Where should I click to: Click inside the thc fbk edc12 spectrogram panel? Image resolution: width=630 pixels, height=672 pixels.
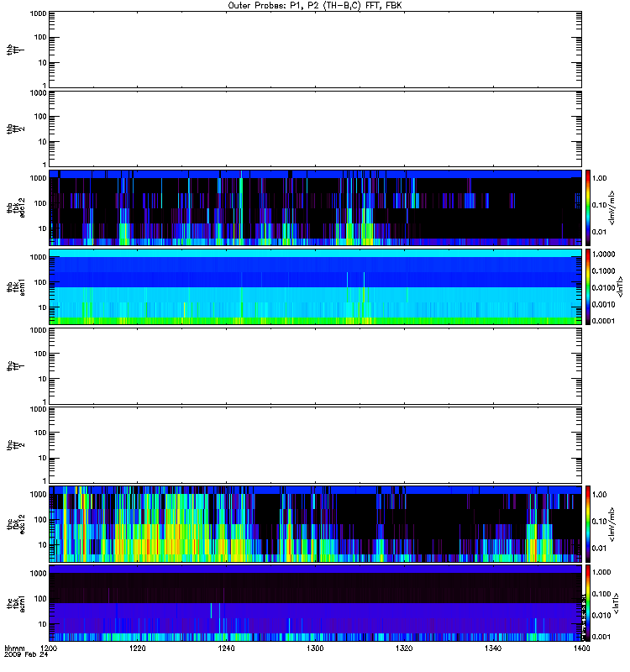click(315, 524)
